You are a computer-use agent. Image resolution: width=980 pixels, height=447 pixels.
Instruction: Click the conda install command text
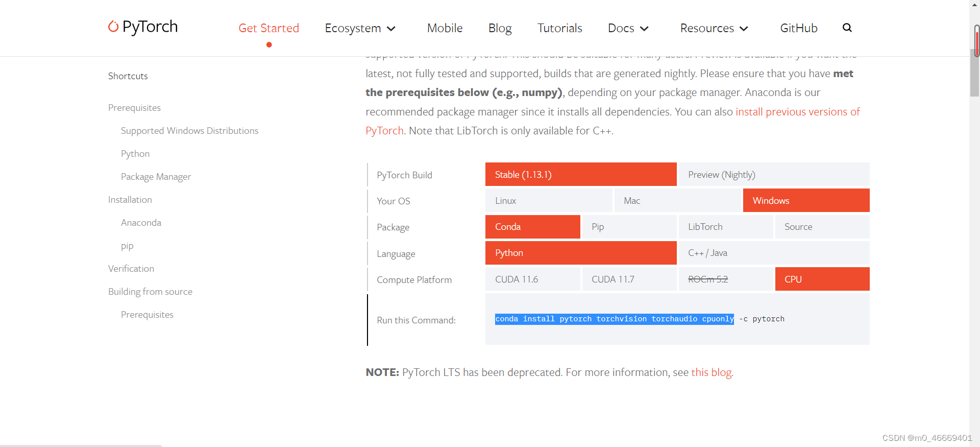click(x=640, y=319)
